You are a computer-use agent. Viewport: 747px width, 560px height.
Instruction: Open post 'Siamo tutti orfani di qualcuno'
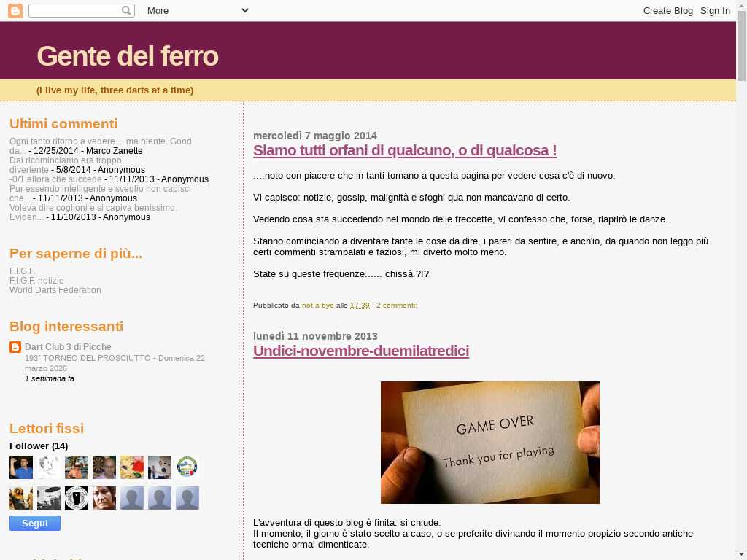pos(405,150)
